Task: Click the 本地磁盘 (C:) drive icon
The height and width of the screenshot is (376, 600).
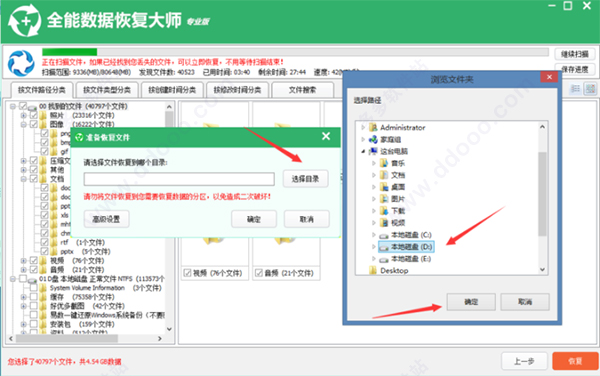Action: (x=384, y=236)
